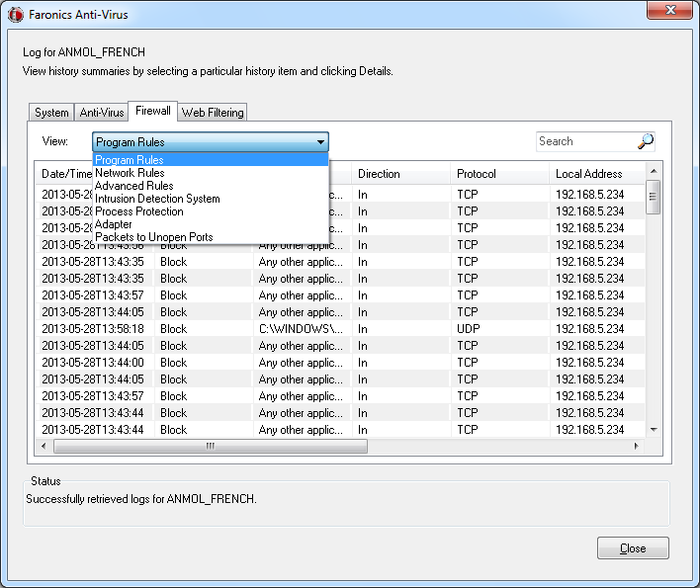Select Network Rules from the dropdown list
Screen dimensions: 700x588
point(211,173)
